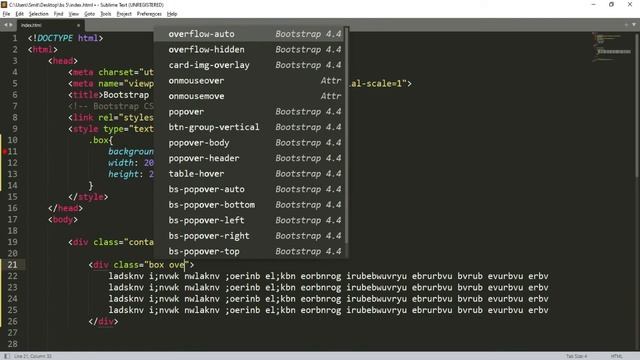Go to previous tab with left arrow
Viewport: 640px width, 360px height.
pyautogui.click(x=6, y=25)
